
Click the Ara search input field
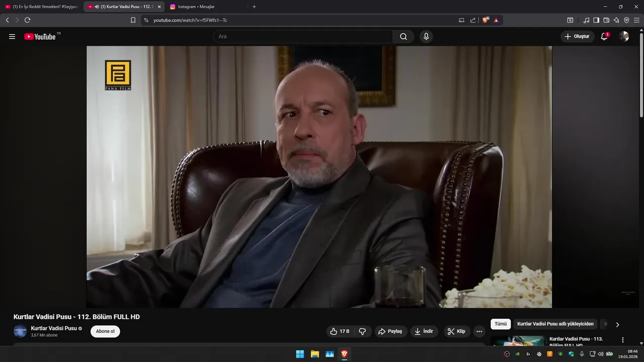click(303, 37)
